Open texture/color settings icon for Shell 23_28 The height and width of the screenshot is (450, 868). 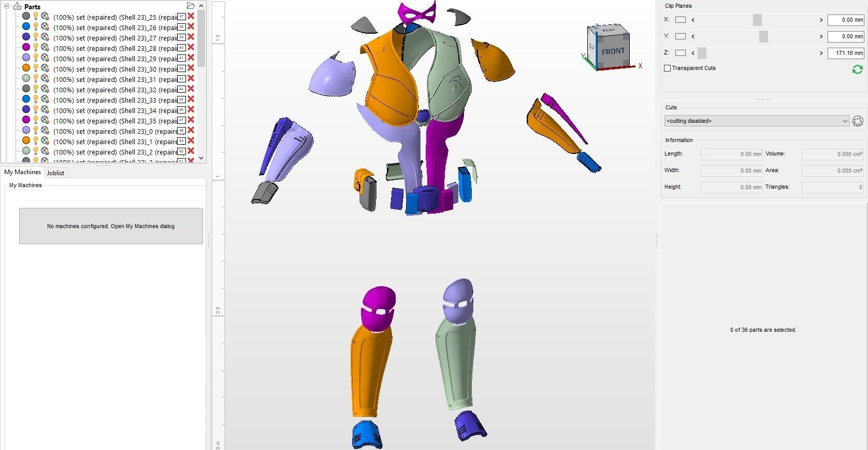point(45,48)
